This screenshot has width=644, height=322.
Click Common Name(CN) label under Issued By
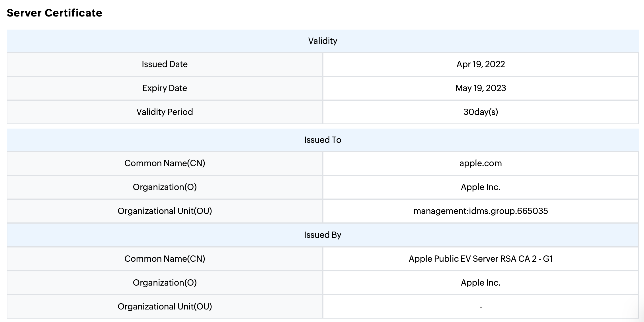[x=165, y=259]
